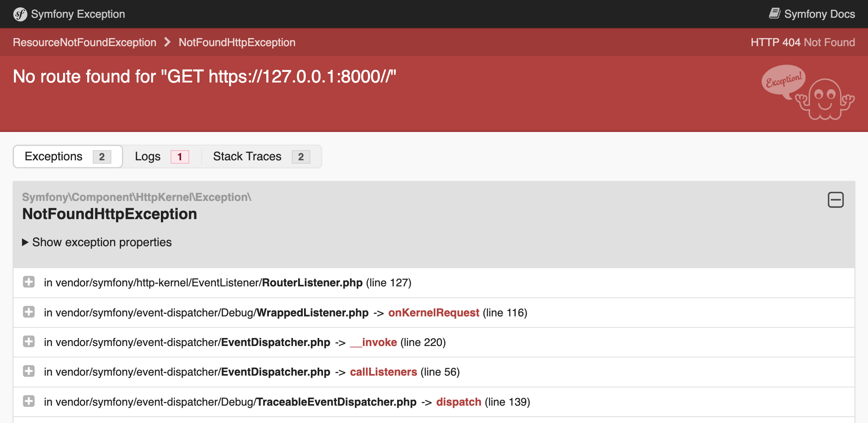Expand the __invoke trace via plus icon
Image resolution: width=868 pixels, height=423 pixels.
[x=28, y=342]
